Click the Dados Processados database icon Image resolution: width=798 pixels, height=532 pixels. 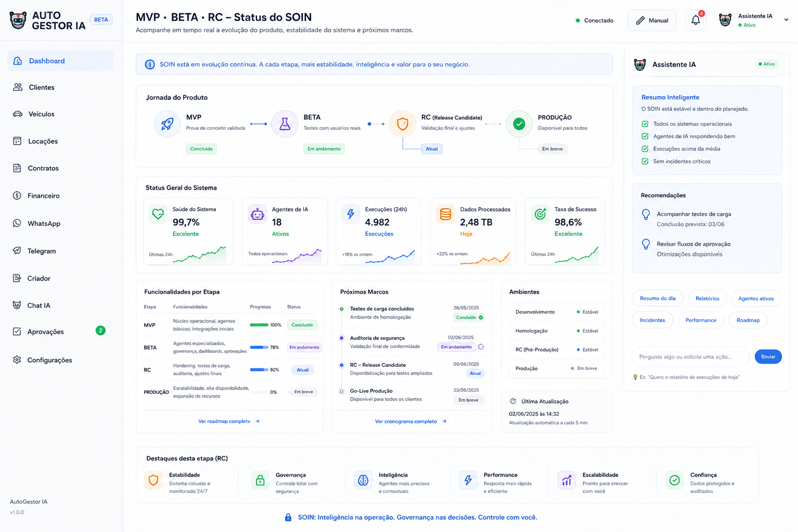click(445, 214)
